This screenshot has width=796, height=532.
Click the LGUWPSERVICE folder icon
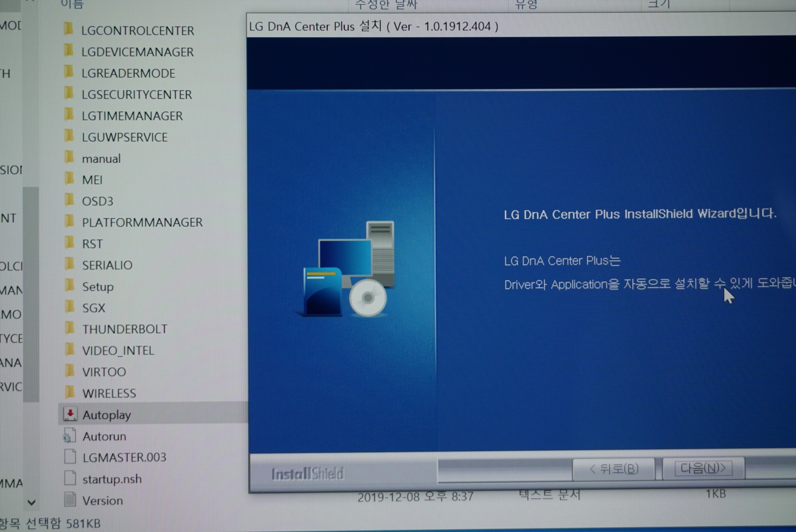coord(69,136)
